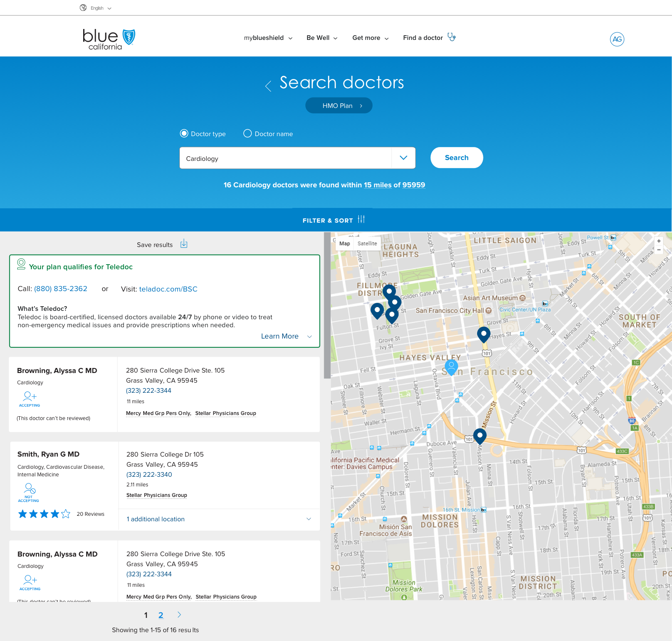Open the AG account avatar
The image size is (672, 641).
617,39
